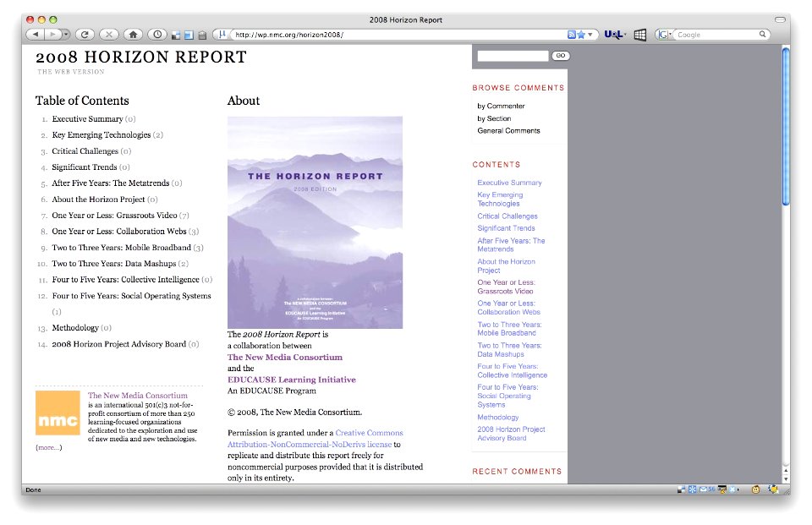Follow 'EDUCAUSE Learning Initiative' link
The height and width of the screenshot is (525, 812).
click(x=292, y=380)
